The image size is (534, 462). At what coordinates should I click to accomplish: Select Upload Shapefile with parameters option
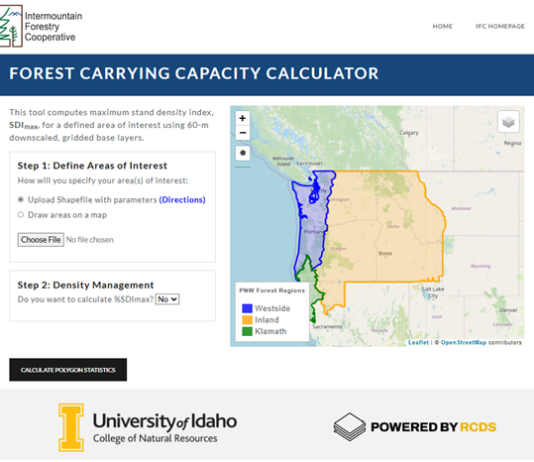pyautogui.click(x=21, y=200)
